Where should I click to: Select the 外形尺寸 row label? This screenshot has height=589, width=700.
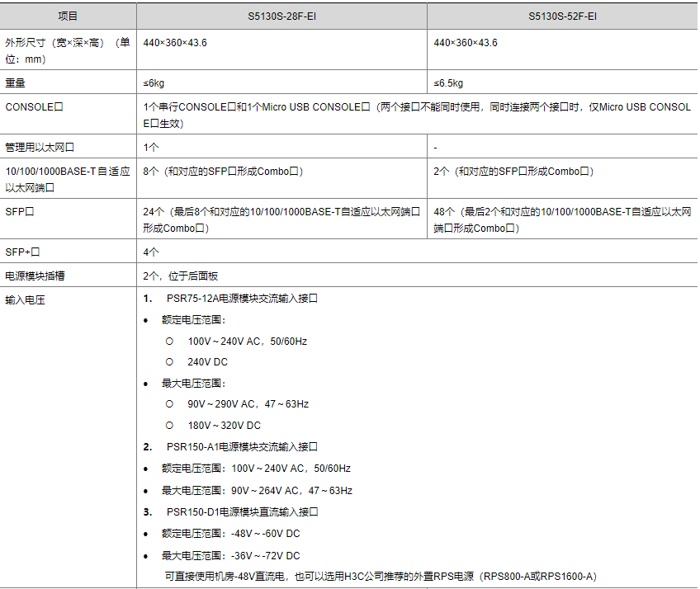tap(68, 51)
